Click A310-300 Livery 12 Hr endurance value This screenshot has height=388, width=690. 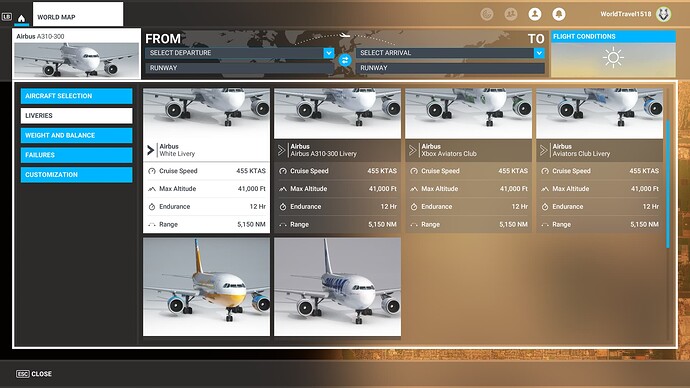click(x=389, y=207)
